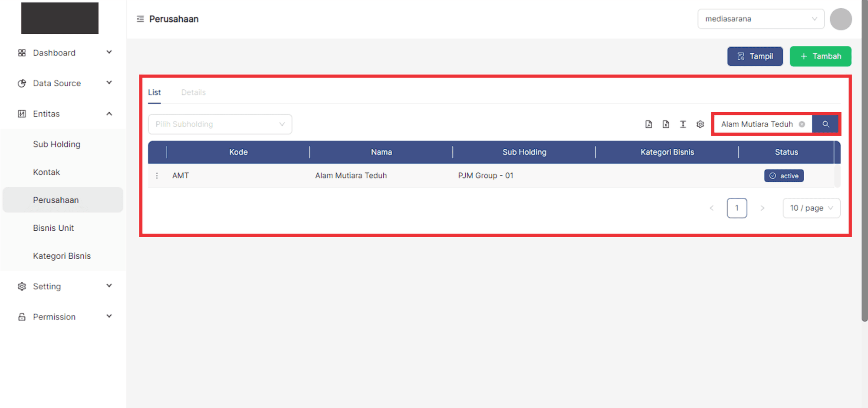
Task: Export the table as PDF
Action: pos(648,124)
